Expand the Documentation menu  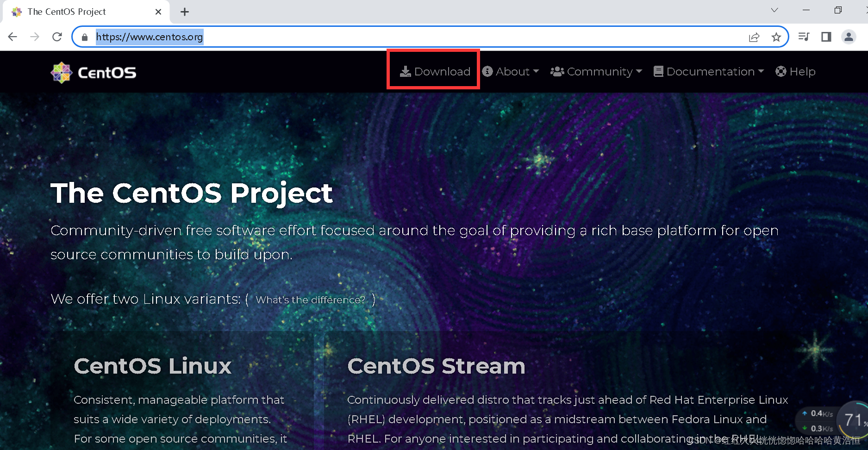tap(709, 72)
